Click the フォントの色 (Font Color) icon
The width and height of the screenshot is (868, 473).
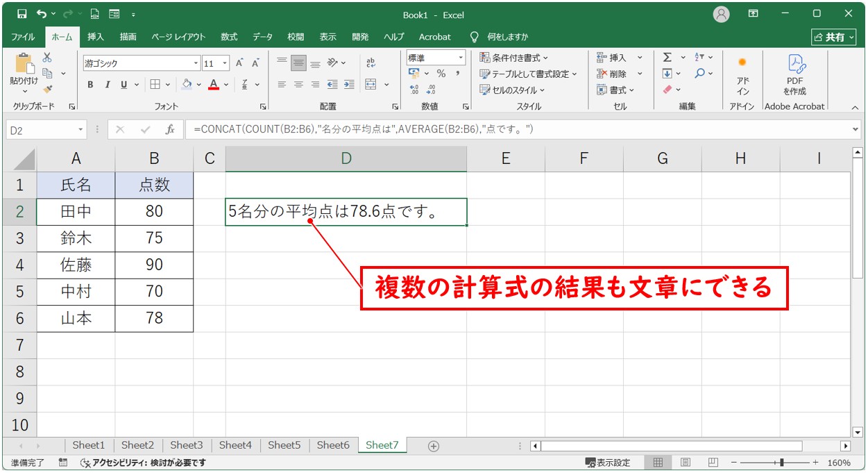(214, 84)
